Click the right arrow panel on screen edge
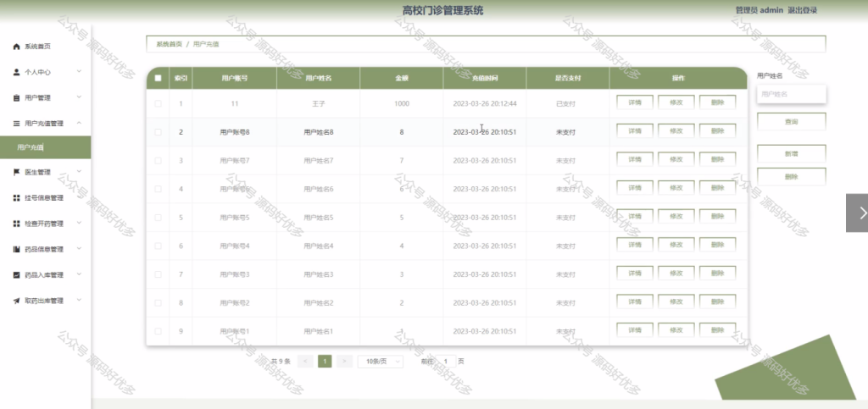868x409 pixels. [857, 213]
